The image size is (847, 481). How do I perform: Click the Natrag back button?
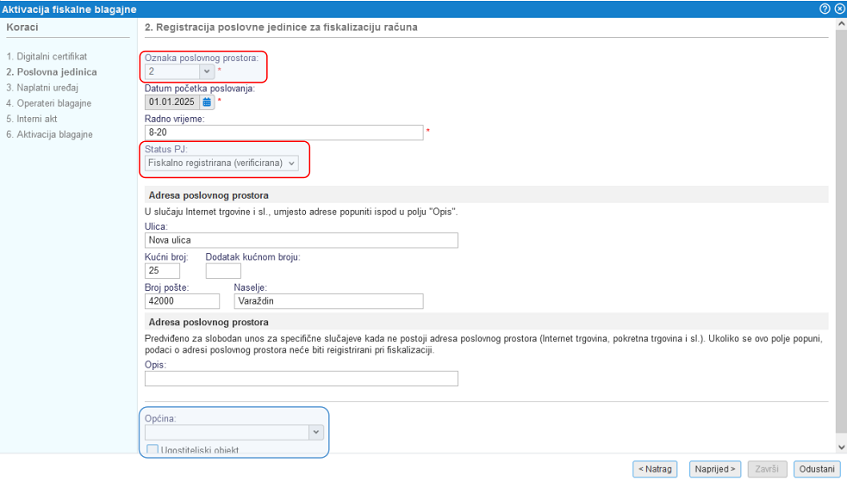coord(655,468)
